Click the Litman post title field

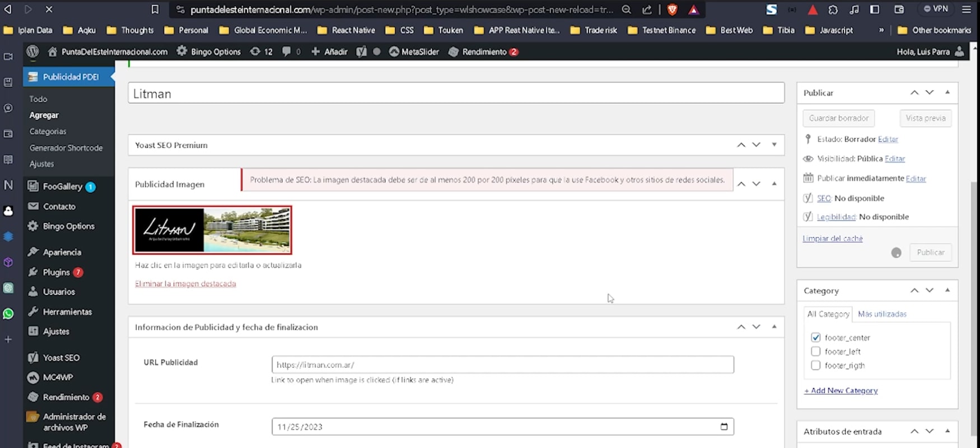pyautogui.click(x=456, y=93)
